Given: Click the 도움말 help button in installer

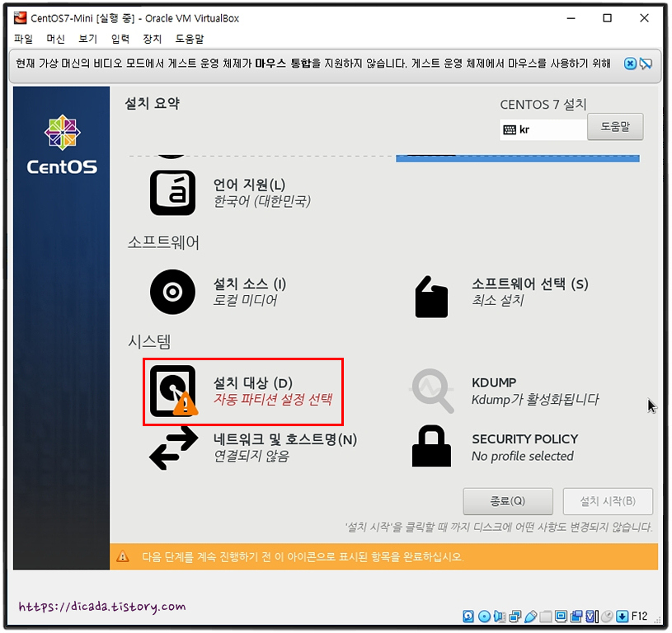Looking at the screenshot, I should pos(615,126).
